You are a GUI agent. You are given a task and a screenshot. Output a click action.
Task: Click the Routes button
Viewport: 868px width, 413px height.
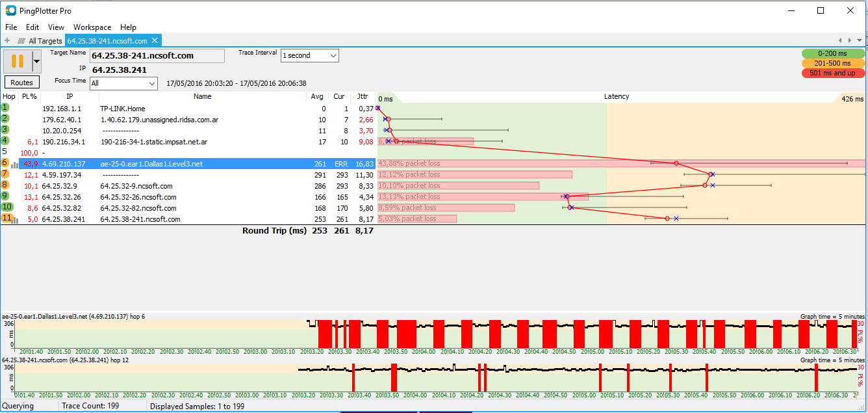21,83
